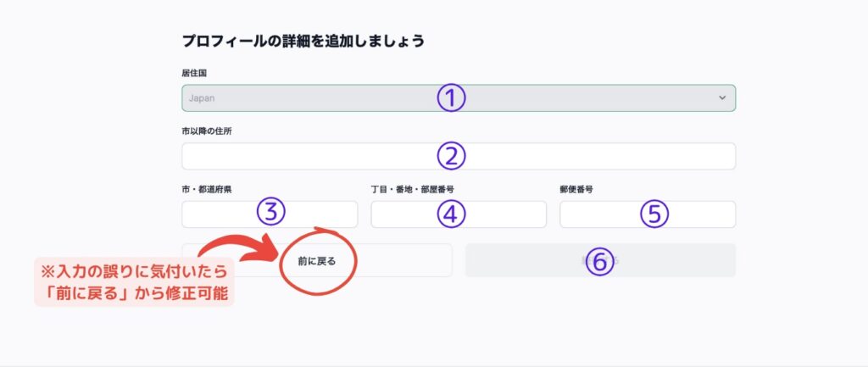Screen dimensions: 868x367
Task: Click into the 郵便番号 postal code field
Action: tap(602, 214)
